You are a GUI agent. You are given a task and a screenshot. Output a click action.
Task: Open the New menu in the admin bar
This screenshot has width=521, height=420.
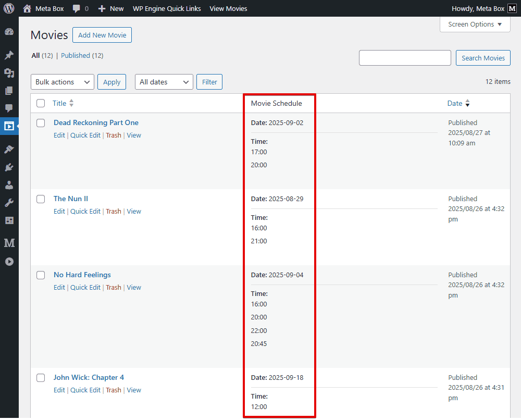click(110, 8)
